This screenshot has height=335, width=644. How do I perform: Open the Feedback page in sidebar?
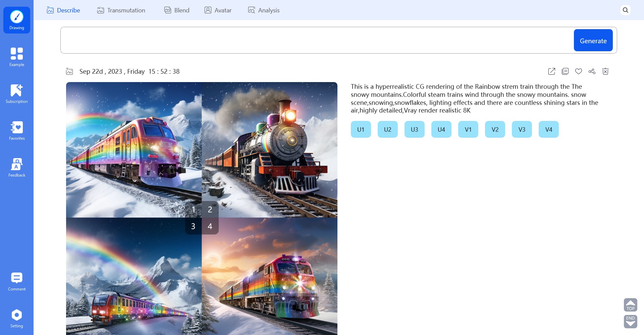17,167
